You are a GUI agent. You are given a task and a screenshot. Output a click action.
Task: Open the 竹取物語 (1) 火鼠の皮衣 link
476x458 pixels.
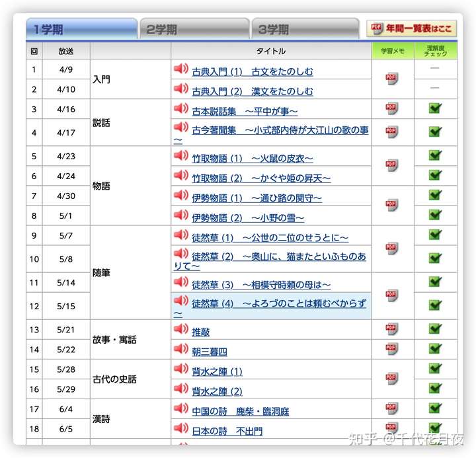click(253, 159)
